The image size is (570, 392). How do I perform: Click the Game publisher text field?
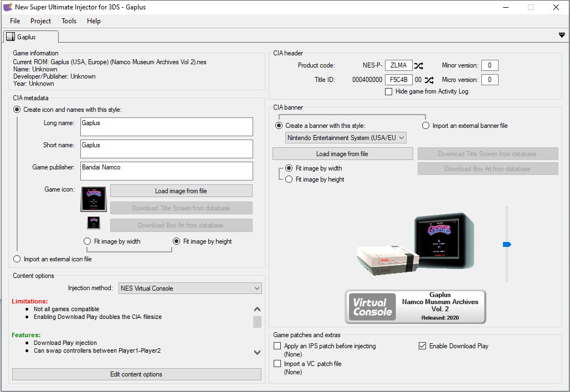(x=167, y=171)
